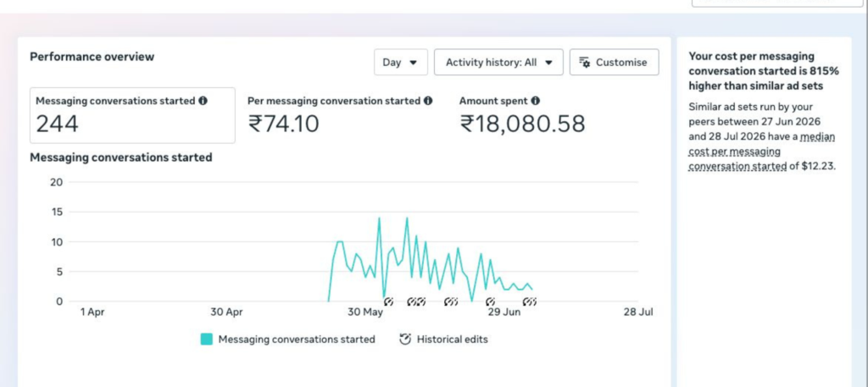The height and width of the screenshot is (387, 868).
Task: Open the Day granularity dropdown
Action: tap(401, 62)
